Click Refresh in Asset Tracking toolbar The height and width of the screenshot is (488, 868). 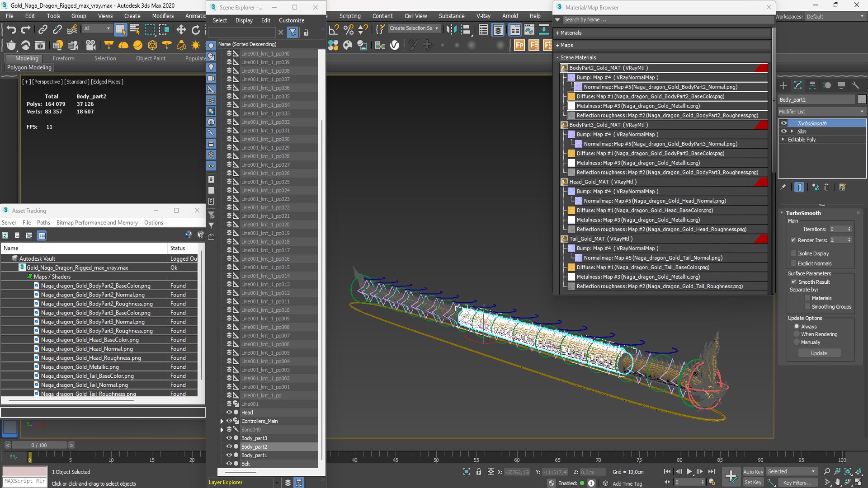click(5, 235)
